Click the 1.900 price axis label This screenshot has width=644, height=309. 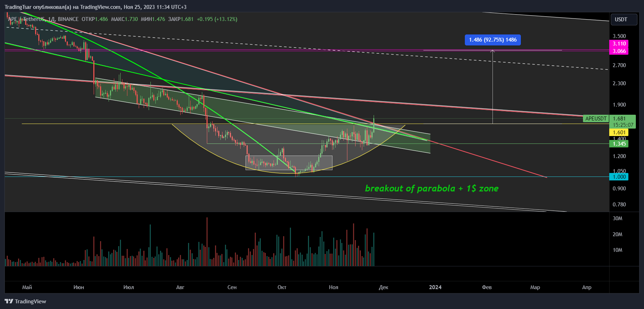[619, 105]
